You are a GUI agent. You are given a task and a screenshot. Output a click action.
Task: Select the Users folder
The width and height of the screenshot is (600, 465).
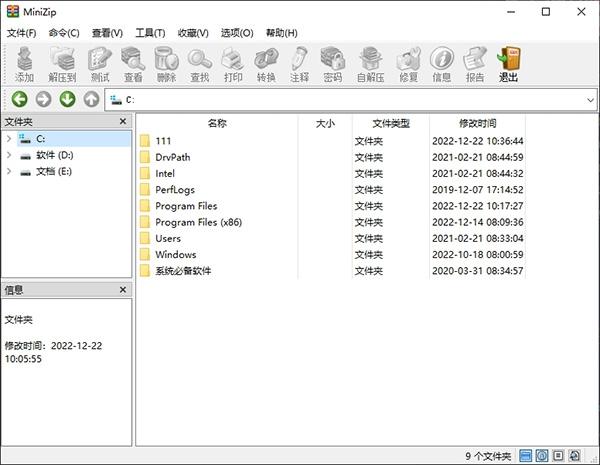point(168,238)
